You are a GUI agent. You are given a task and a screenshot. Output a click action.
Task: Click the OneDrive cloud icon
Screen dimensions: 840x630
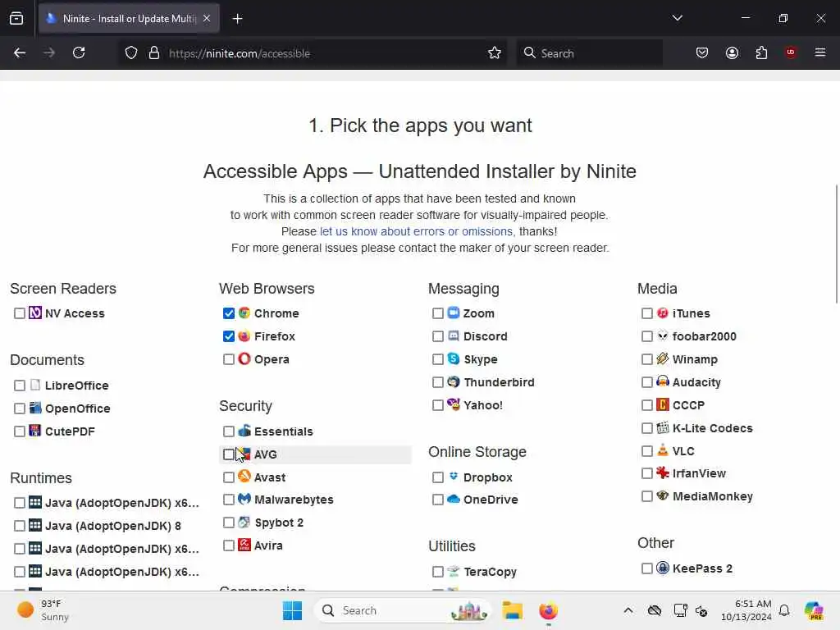pyautogui.click(x=454, y=500)
